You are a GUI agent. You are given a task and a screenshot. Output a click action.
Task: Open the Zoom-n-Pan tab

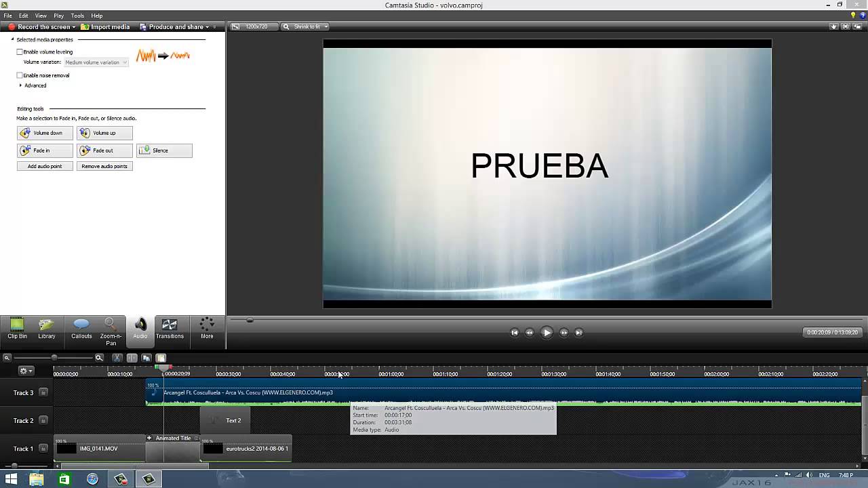click(x=111, y=331)
